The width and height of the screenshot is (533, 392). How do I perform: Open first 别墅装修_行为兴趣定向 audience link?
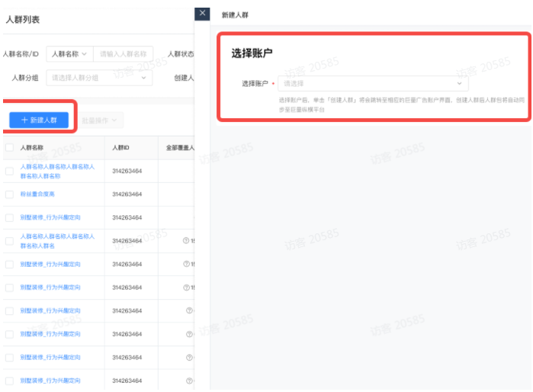pyautogui.click(x=50, y=217)
